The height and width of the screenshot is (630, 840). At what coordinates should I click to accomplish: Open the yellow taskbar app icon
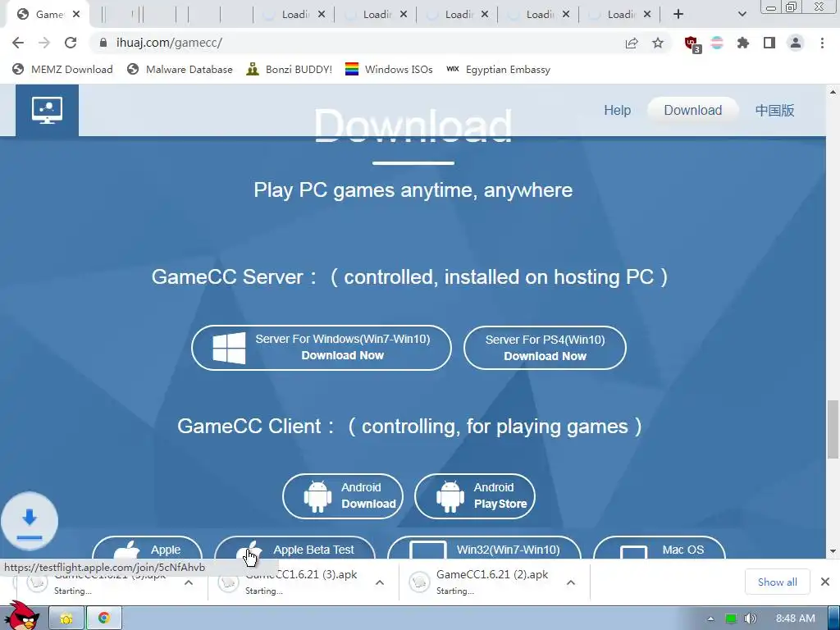pyautogui.click(x=66, y=619)
